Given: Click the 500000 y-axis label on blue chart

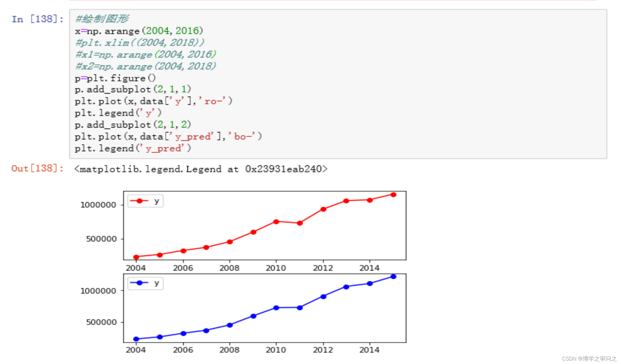Looking at the screenshot, I should pyautogui.click(x=101, y=322).
